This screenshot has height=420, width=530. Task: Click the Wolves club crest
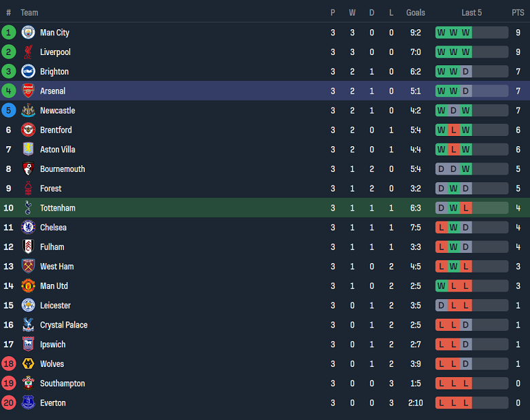coord(28,364)
